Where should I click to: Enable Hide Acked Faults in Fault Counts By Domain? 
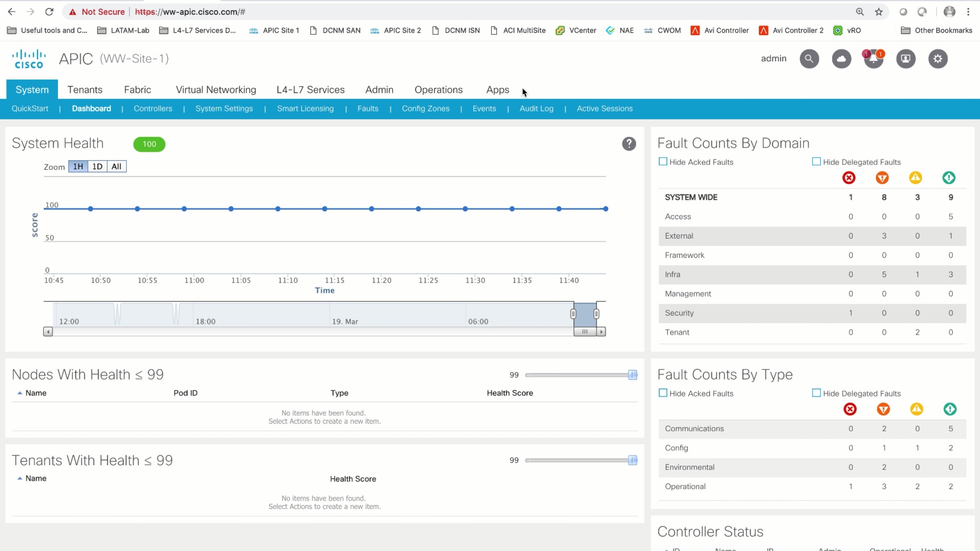tap(663, 161)
